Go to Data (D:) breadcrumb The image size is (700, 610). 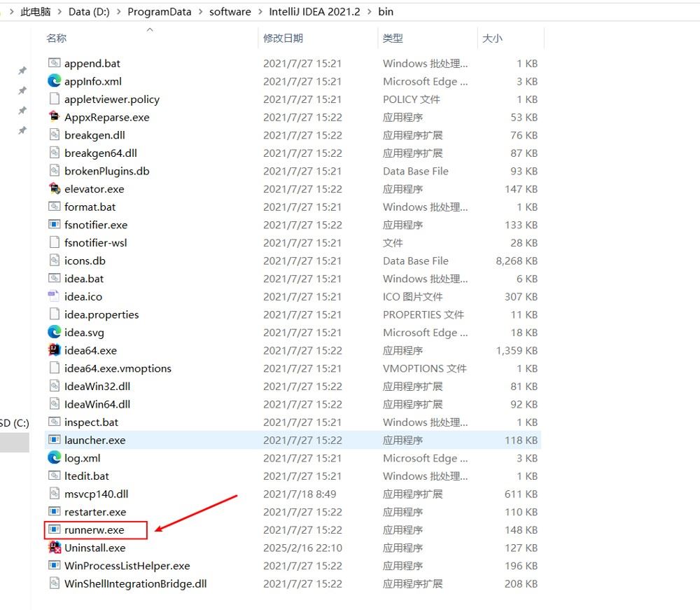click(89, 12)
